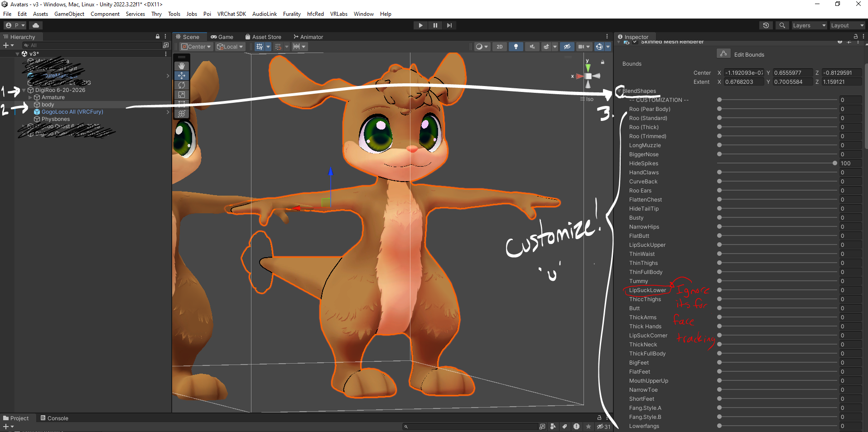This screenshot has height=432, width=868.
Task: Open Layers dropdown
Action: coord(809,25)
